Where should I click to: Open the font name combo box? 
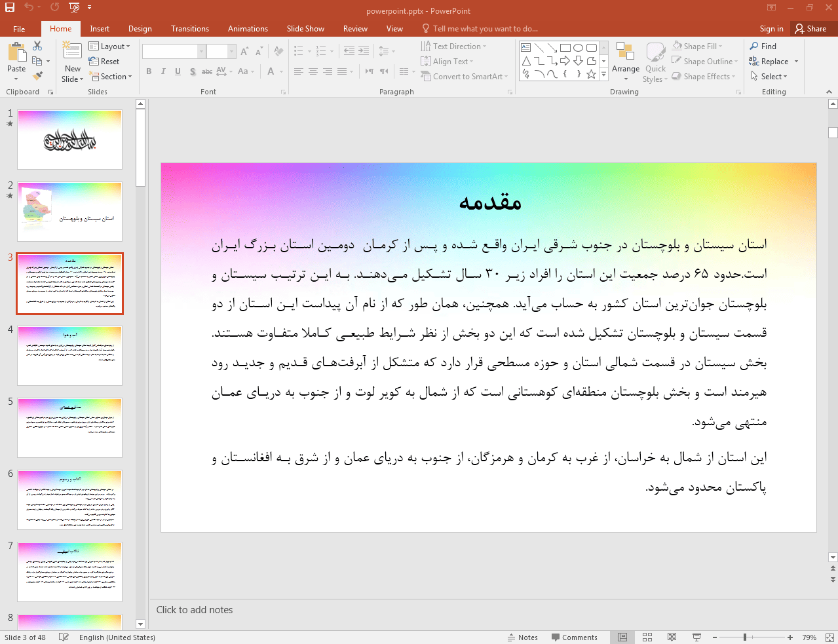(174, 51)
